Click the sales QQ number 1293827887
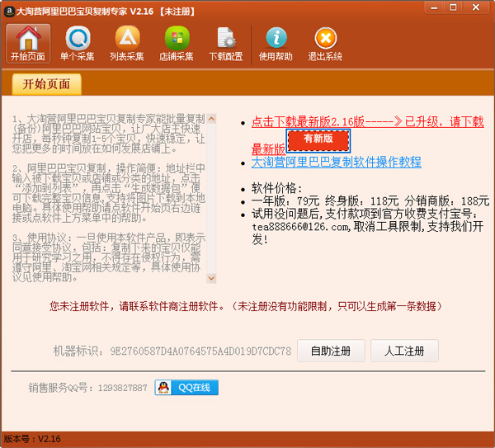 [x=122, y=388]
